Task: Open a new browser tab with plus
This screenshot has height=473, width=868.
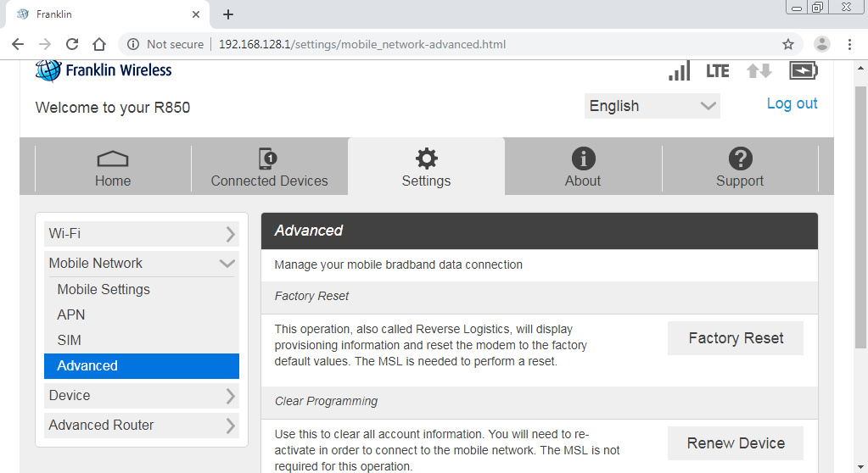Action: coord(228,14)
